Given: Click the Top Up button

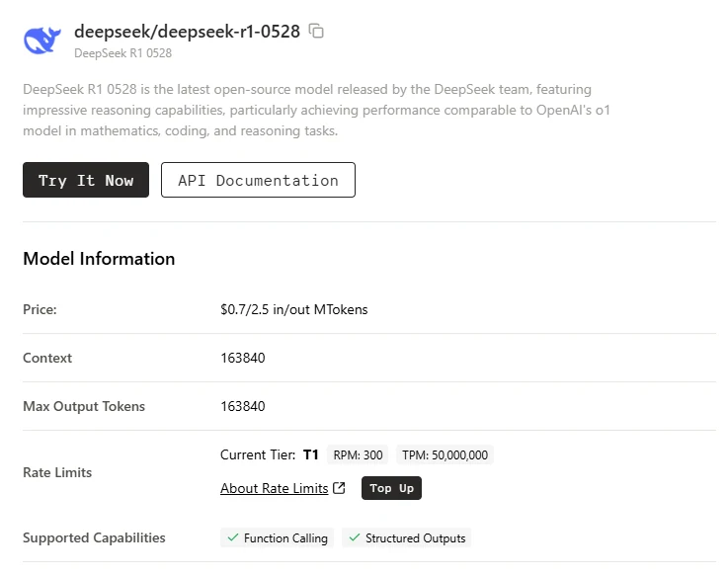Looking at the screenshot, I should coord(391,488).
